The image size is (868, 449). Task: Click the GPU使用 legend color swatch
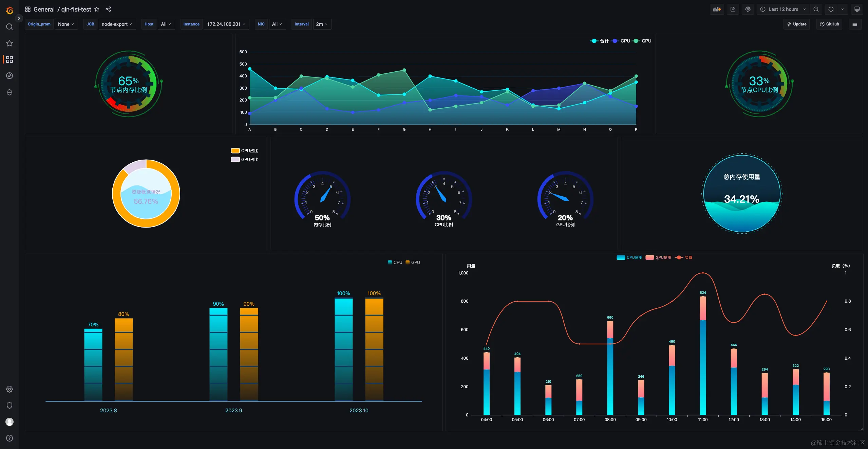[649, 257]
